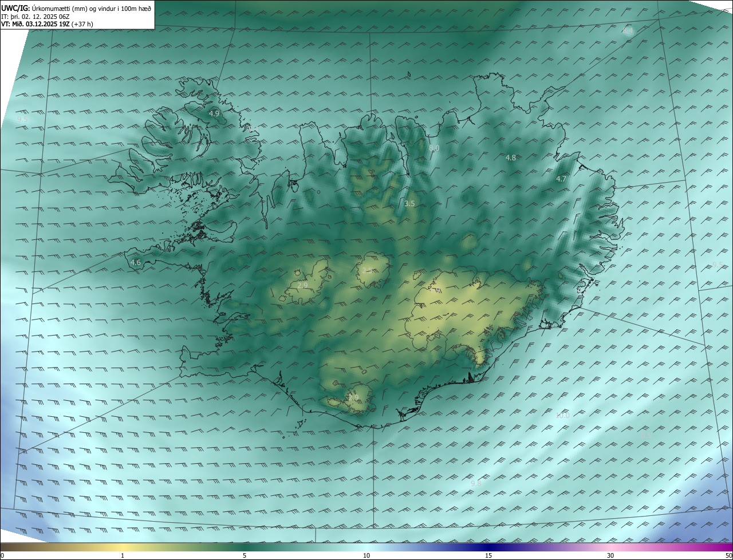The height and width of the screenshot is (560, 733).
Task: Click the colorbar tick label 50
Action: (x=728, y=556)
